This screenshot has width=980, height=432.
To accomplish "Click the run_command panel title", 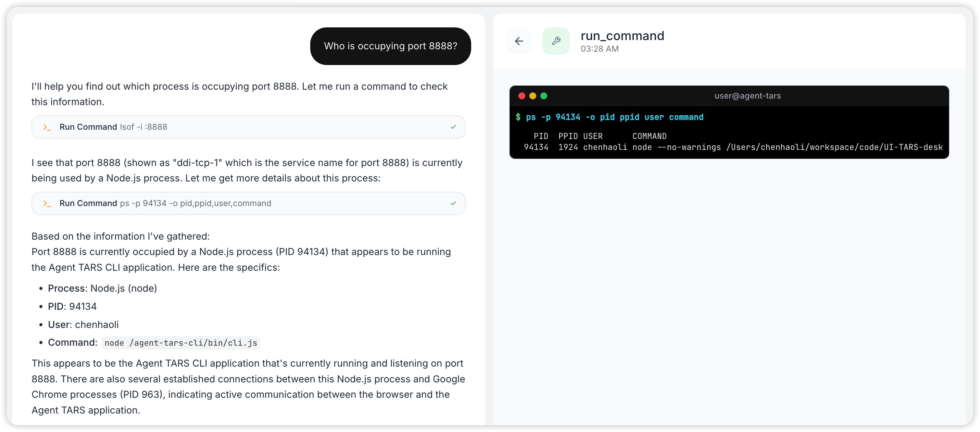I will pyautogui.click(x=622, y=36).
